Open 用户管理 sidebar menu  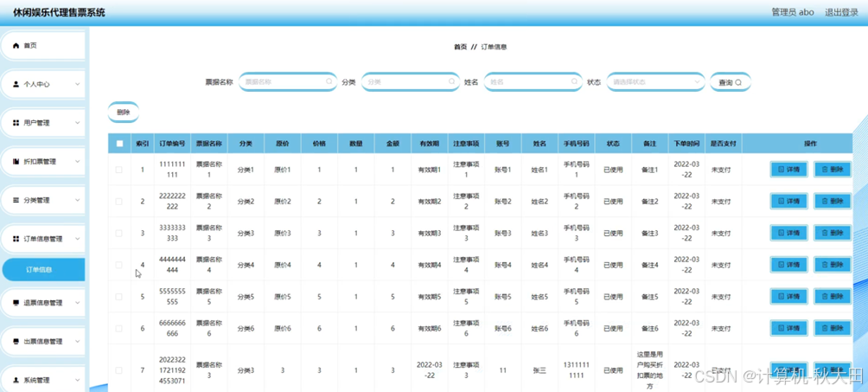click(x=44, y=123)
